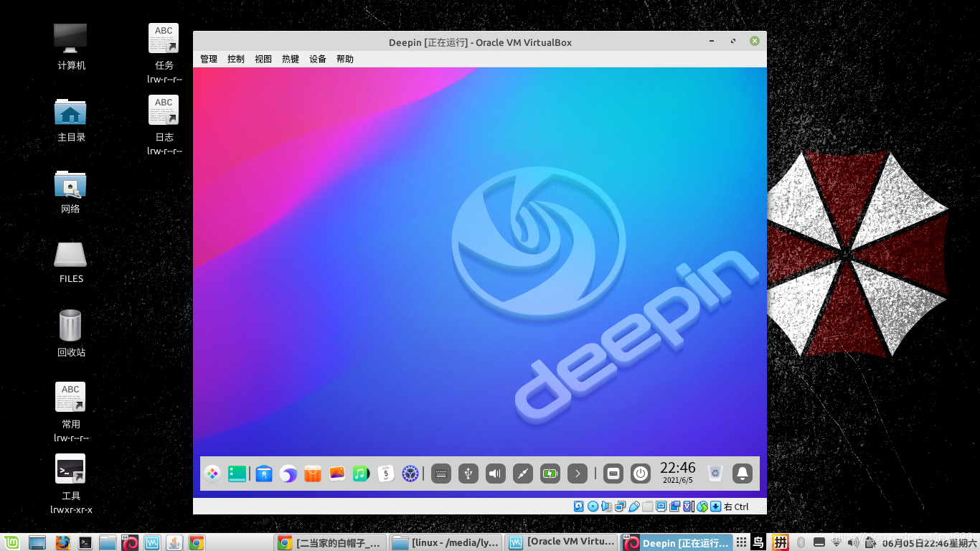Open the Control Center gear icon in dock
Image resolution: width=980 pixels, height=551 pixels.
click(x=410, y=474)
